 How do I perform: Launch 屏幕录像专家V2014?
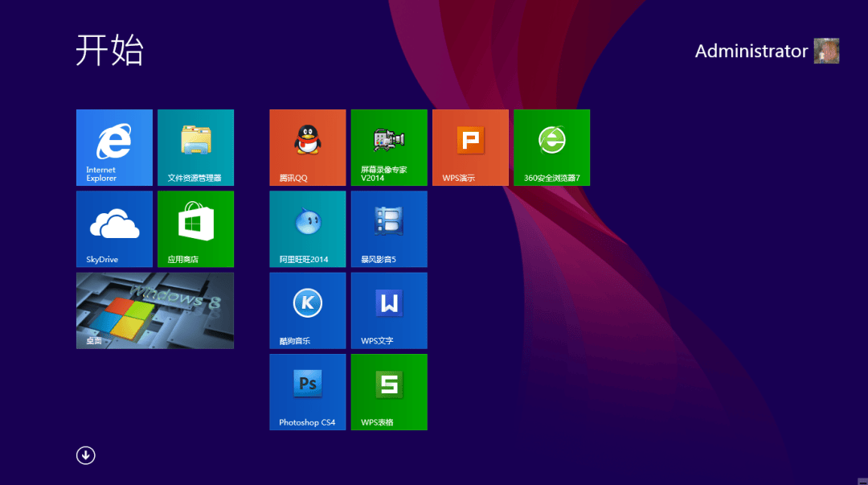(388, 147)
